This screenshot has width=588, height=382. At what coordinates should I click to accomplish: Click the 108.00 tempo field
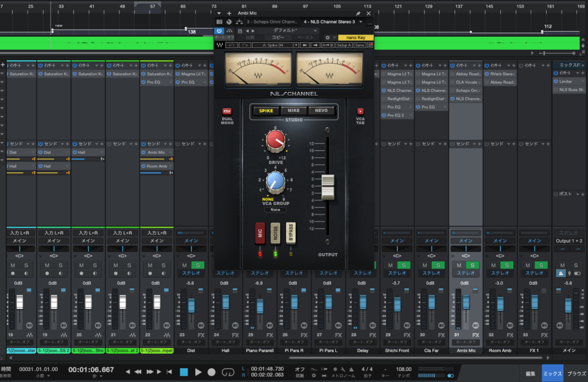tap(404, 369)
